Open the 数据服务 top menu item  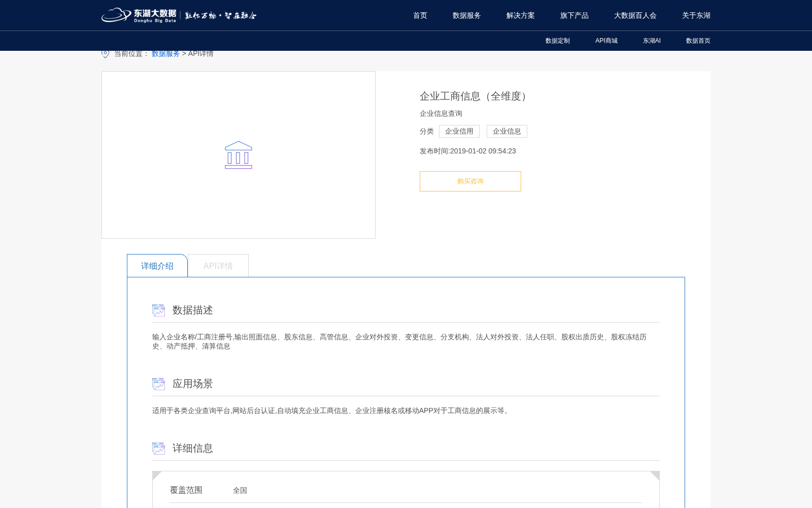(467, 15)
